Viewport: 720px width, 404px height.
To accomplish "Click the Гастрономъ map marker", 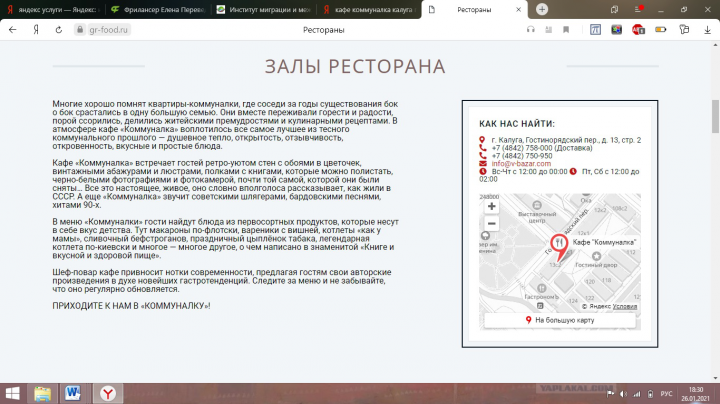I will coord(541,288).
